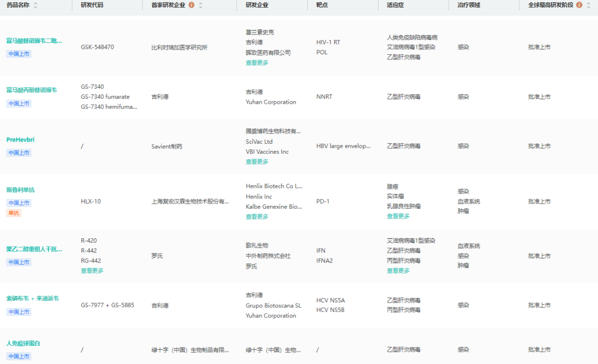This screenshot has height=364, width=598.
Task: Open drug link 富马酸丙酚替诺福韦
Action: tap(32, 90)
